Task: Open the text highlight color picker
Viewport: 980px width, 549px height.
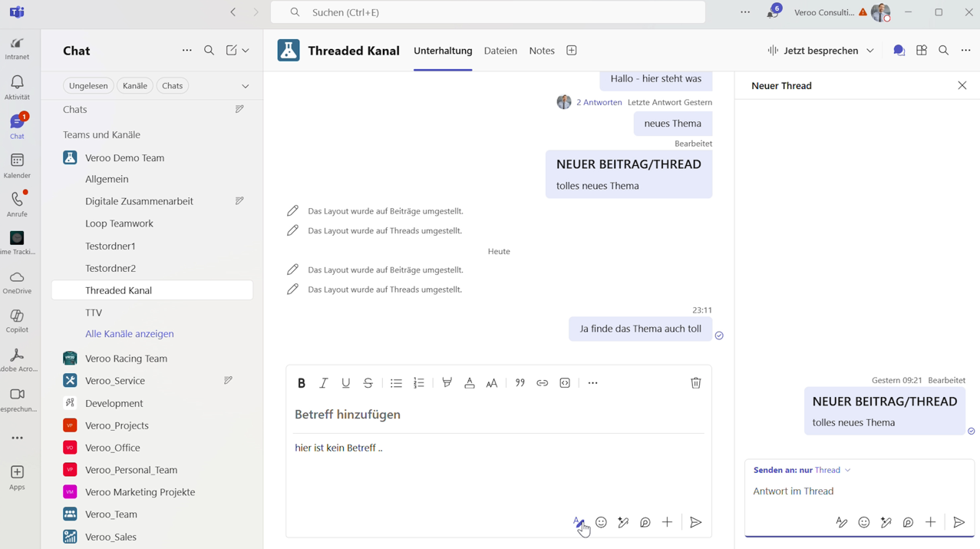Action: [x=447, y=383]
